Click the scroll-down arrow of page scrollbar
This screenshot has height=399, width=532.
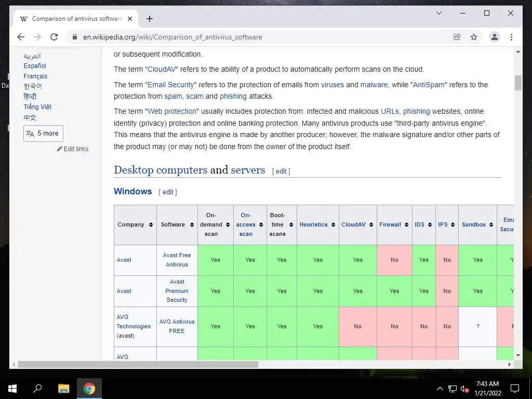518,355
